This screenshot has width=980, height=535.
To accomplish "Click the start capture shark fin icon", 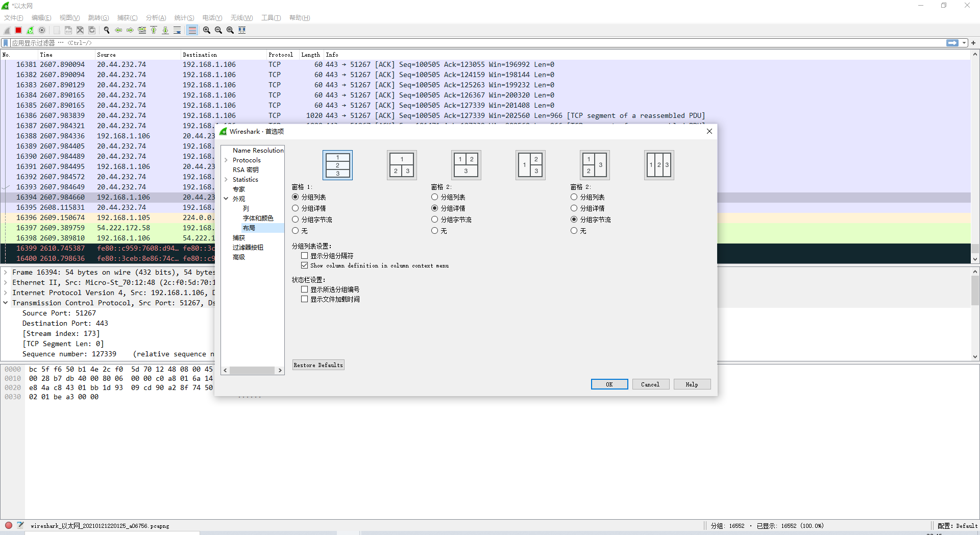I will coord(7,30).
